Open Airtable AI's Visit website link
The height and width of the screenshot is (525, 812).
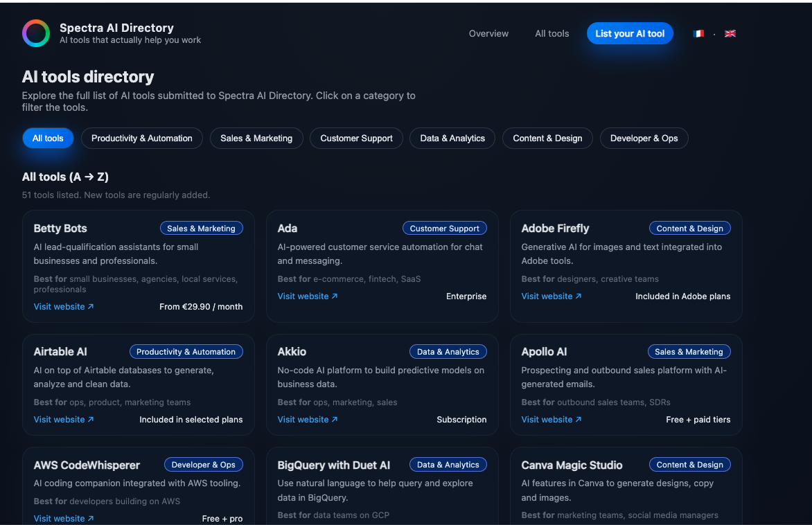(x=58, y=419)
